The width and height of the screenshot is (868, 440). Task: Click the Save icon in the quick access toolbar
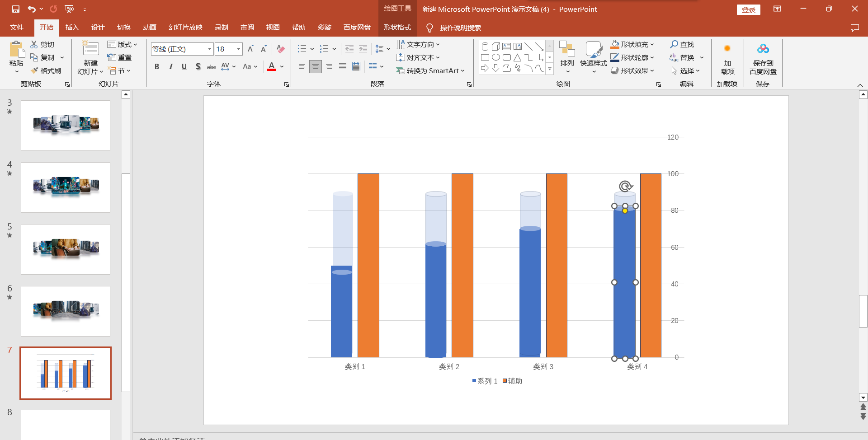click(16, 9)
